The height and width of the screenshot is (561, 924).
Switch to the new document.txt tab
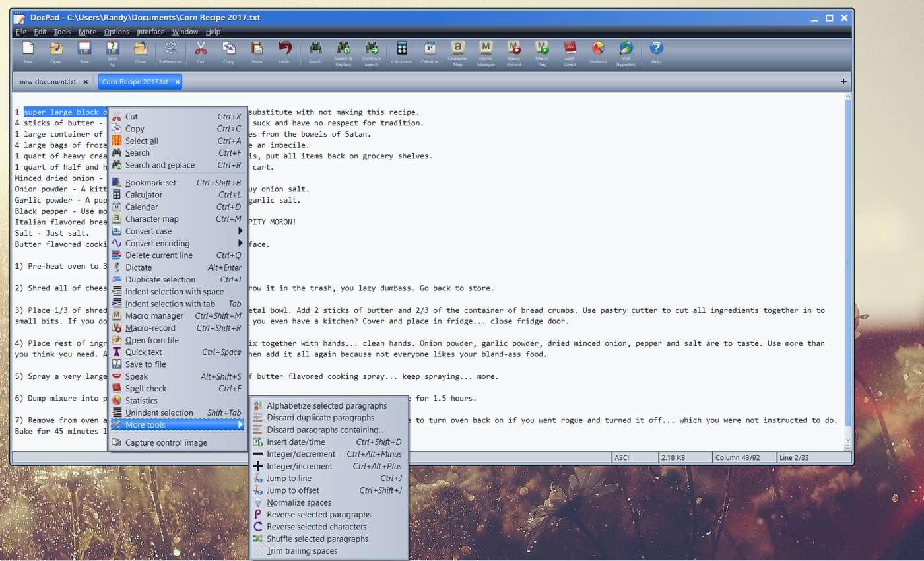point(48,82)
